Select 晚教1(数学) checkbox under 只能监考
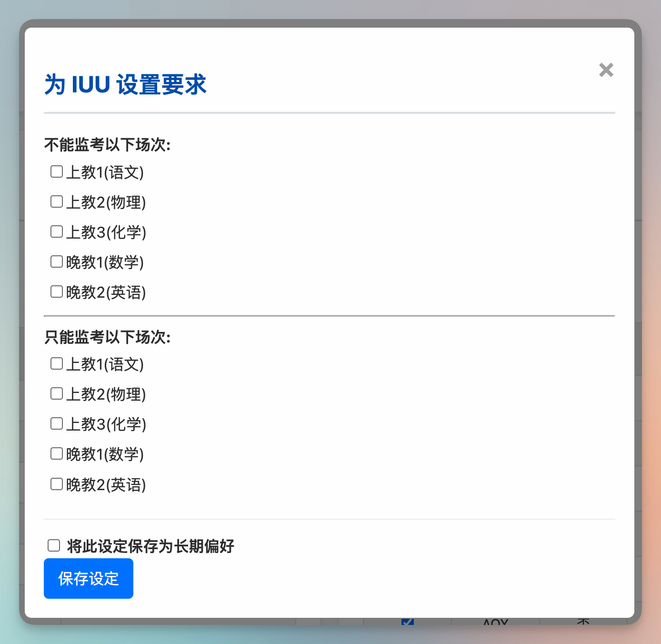 click(57, 454)
